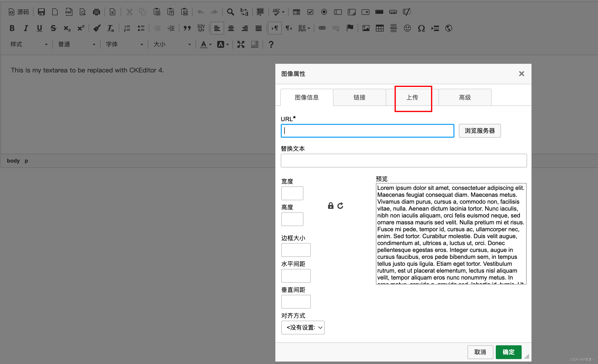This screenshot has height=364, width=598.
Task: Click the Preview magnifier page icon
Action: tap(83, 12)
